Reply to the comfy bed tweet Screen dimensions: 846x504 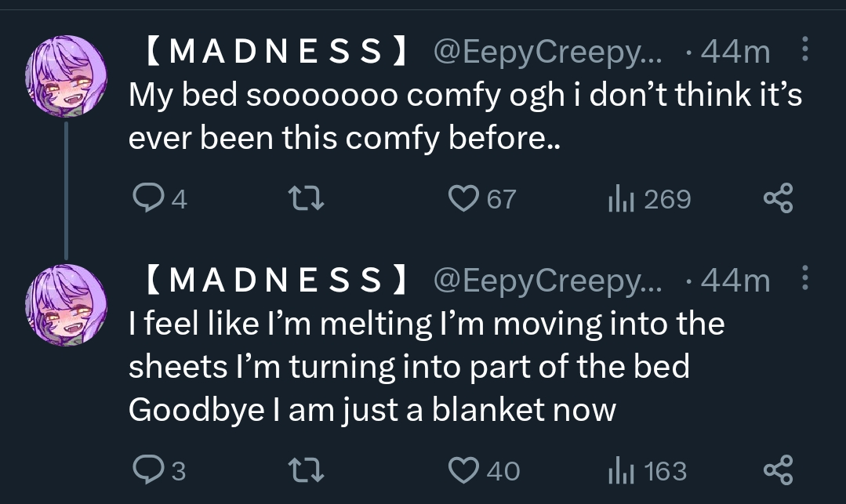click(147, 199)
